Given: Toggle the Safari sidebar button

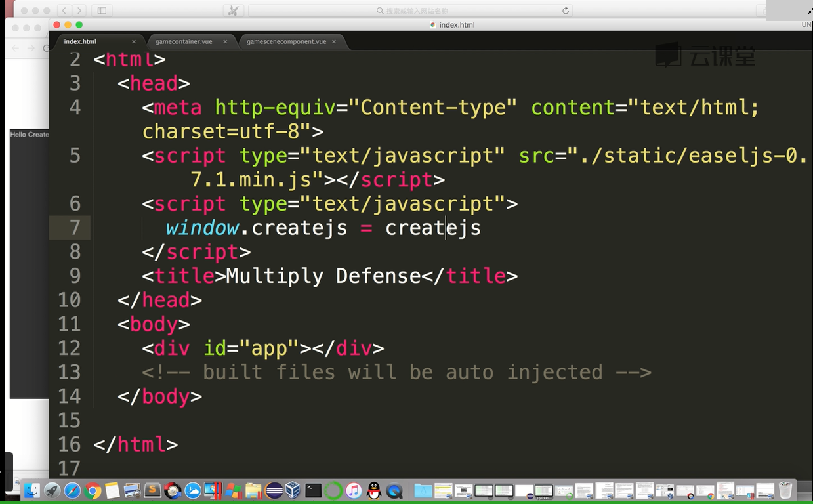Looking at the screenshot, I should (x=102, y=10).
